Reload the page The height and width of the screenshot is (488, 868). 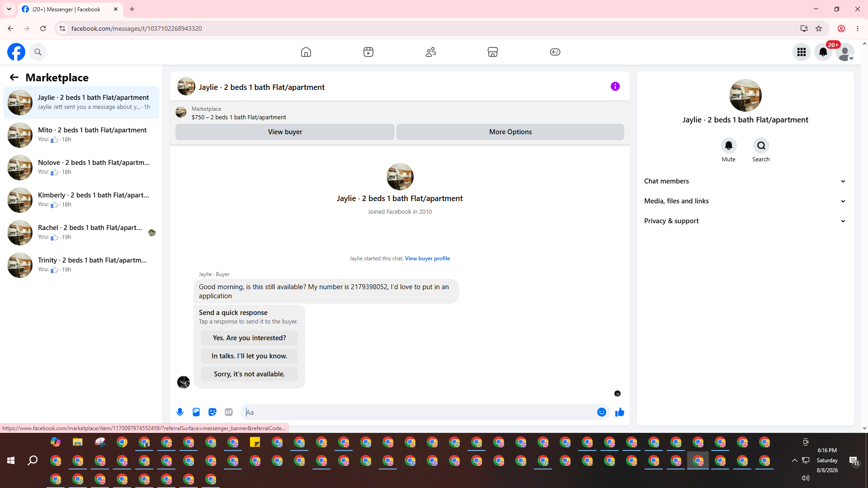coord(43,28)
